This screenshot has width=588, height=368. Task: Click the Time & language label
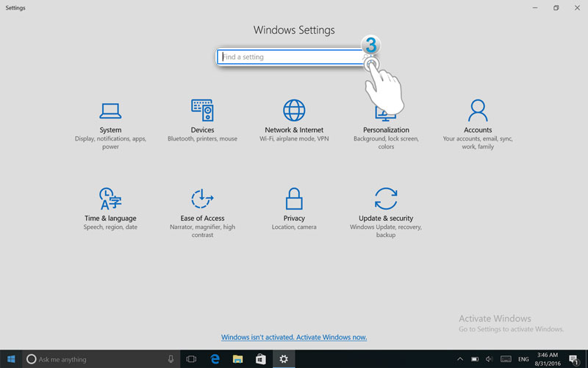(x=110, y=218)
